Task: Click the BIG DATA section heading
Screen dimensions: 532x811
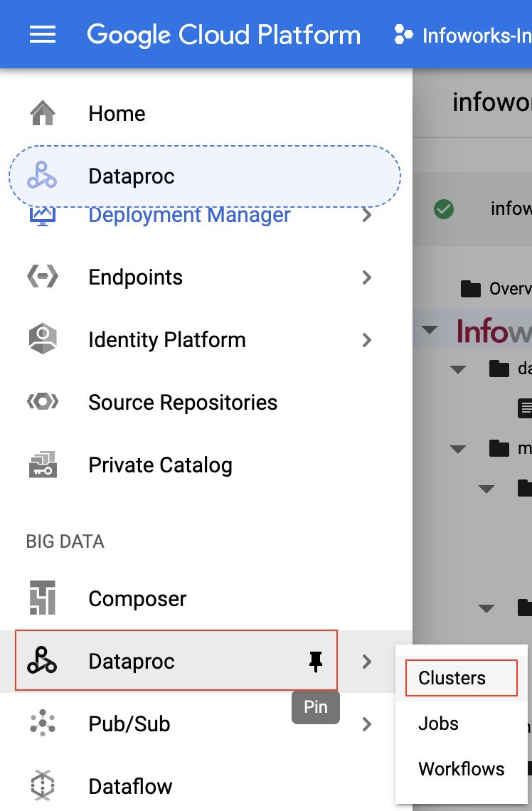Action: click(65, 541)
